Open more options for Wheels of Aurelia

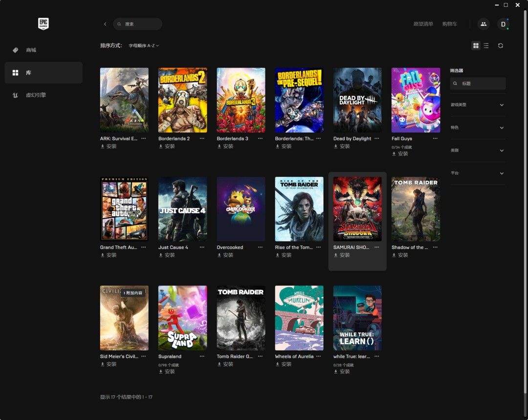319,356
